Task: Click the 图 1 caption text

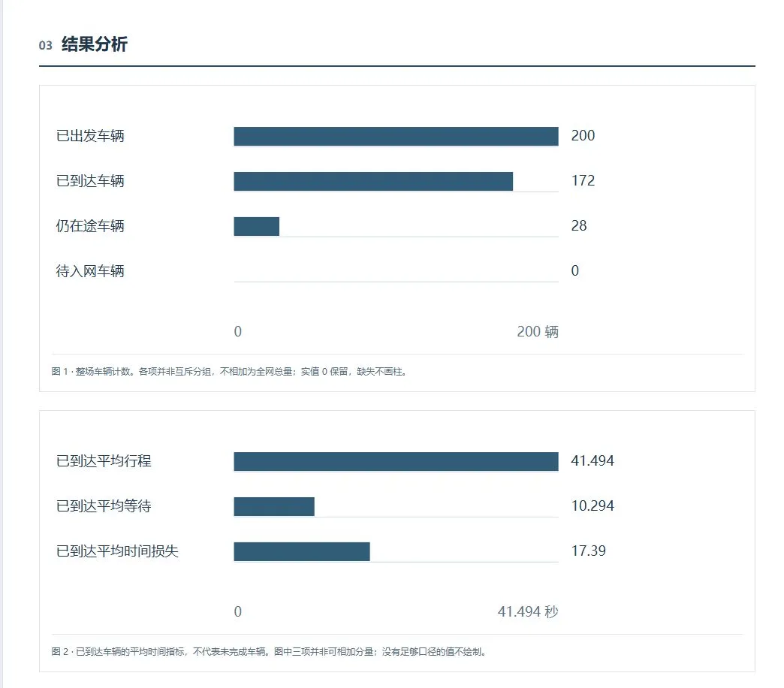Action: [230, 372]
